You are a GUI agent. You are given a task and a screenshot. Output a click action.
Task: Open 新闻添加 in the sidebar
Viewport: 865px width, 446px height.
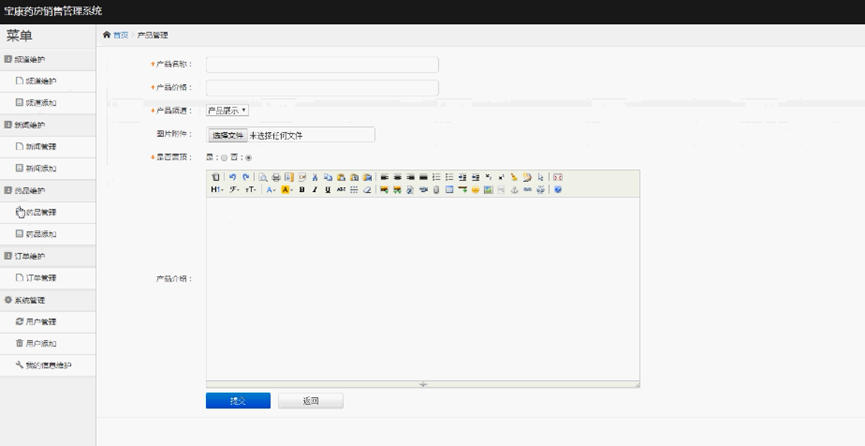[x=47, y=169]
